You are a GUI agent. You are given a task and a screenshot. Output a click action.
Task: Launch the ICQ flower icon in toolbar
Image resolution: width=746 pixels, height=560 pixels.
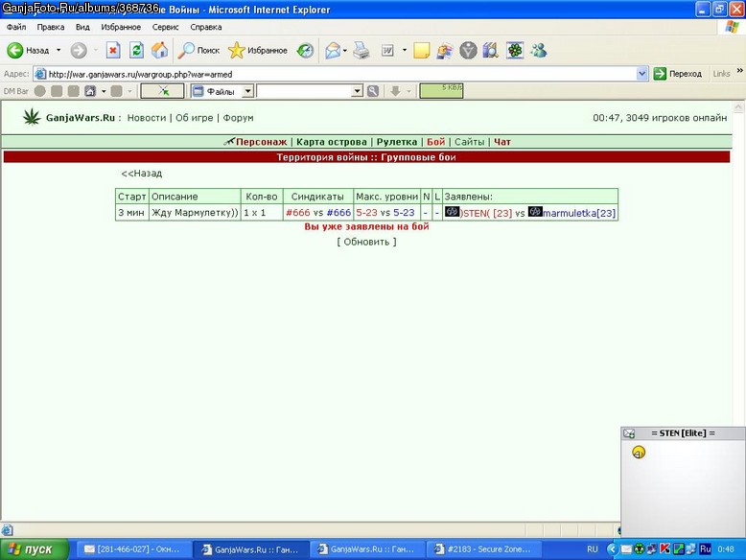coord(515,50)
